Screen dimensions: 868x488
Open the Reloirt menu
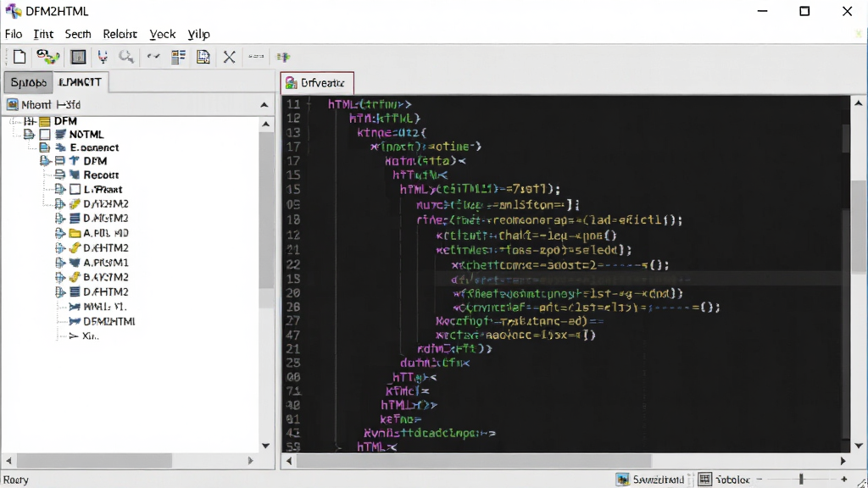coord(120,34)
